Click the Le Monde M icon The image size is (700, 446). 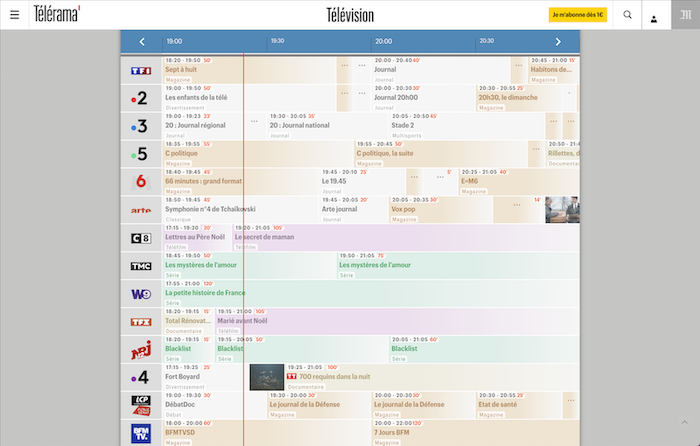coord(685,15)
